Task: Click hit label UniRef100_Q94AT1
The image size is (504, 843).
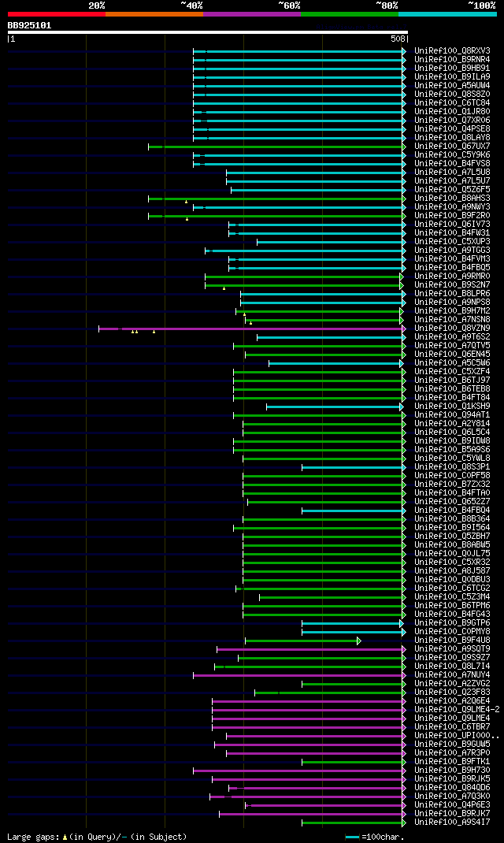Action: [x=452, y=415]
